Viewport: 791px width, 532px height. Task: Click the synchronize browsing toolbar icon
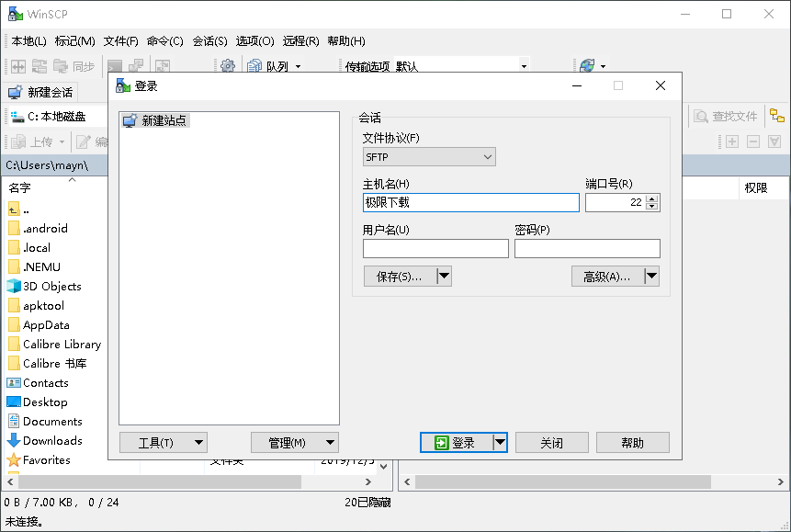click(40, 66)
